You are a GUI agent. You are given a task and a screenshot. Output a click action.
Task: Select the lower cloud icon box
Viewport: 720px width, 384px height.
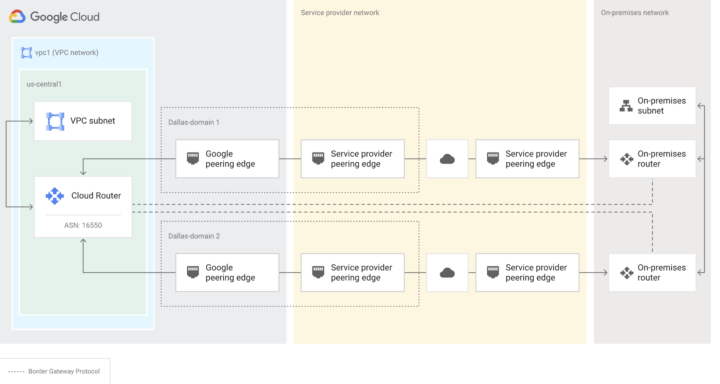(x=447, y=273)
